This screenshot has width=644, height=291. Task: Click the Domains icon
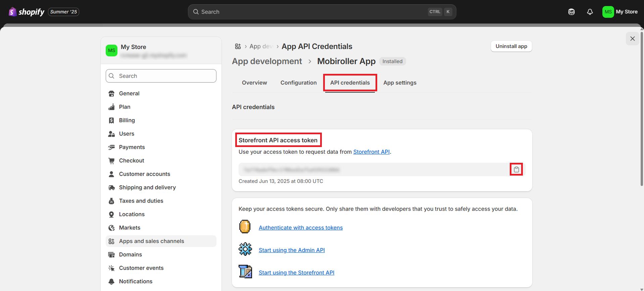click(111, 255)
